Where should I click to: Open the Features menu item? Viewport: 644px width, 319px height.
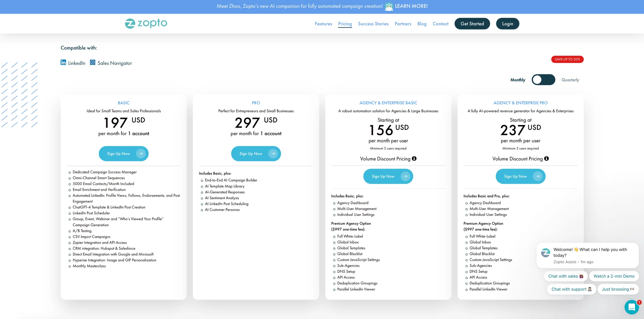tap(323, 24)
